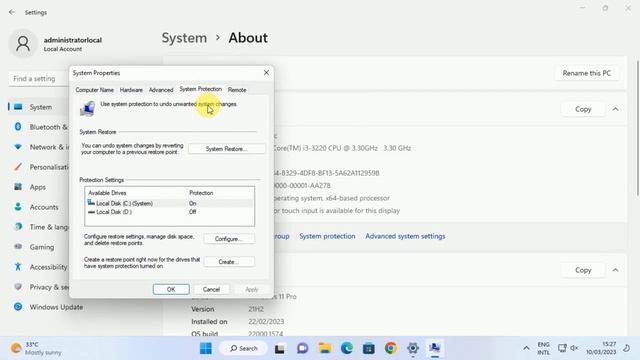
Task: Select the System Protection tab
Action: coord(200,89)
